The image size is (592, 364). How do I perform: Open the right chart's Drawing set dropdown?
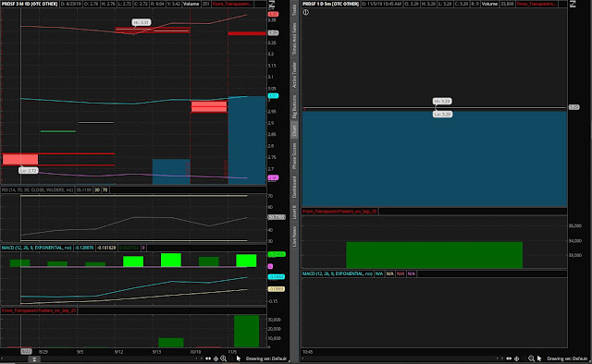[x=567, y=358]
